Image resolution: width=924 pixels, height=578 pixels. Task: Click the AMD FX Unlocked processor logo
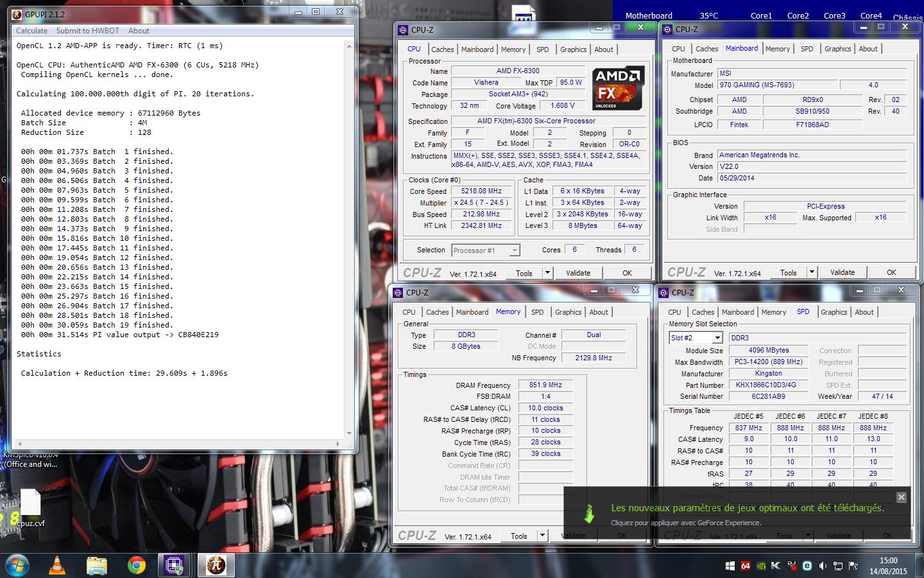[x=617, y=87]
